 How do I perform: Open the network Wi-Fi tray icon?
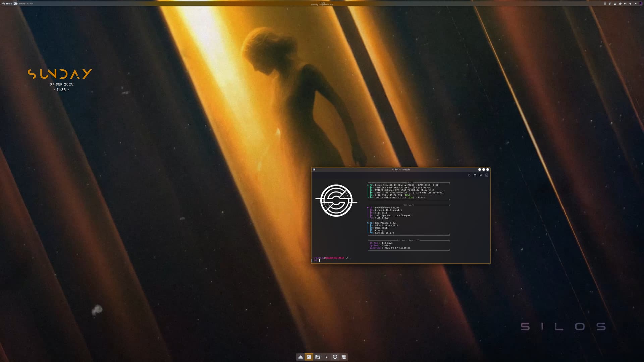pyautogui.click(x=630, y=4)
